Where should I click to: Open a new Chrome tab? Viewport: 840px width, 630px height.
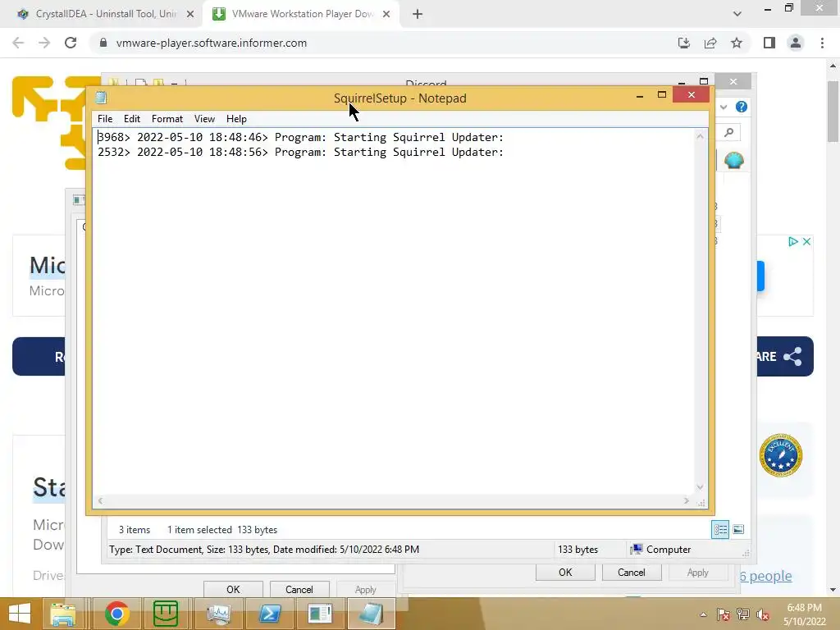click(418, 14)
